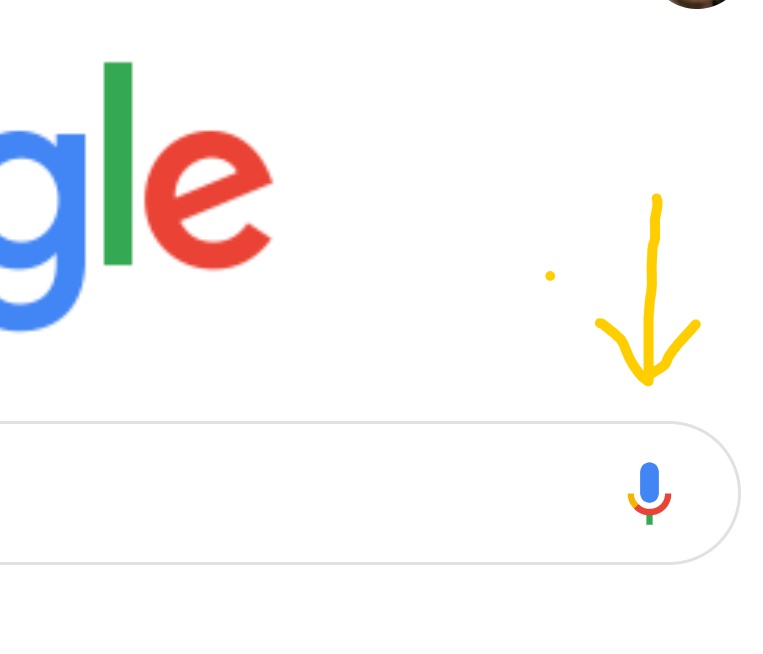
Task: Click the rounded right end of search bar
Action: coord(715,493)
